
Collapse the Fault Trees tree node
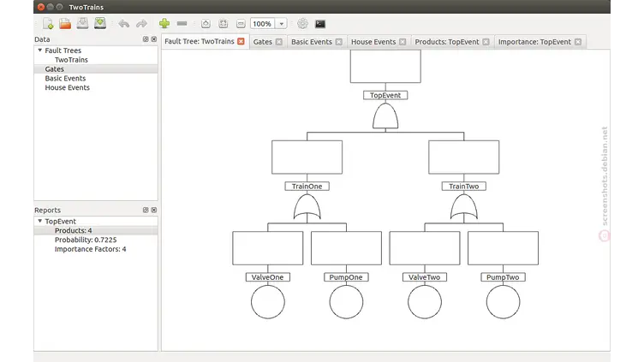coord(39,50)
